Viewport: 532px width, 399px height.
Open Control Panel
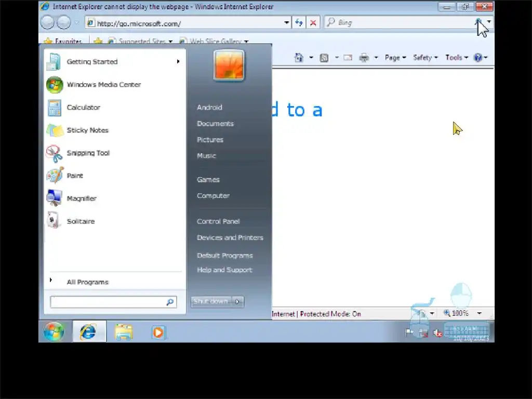point(218,221)
